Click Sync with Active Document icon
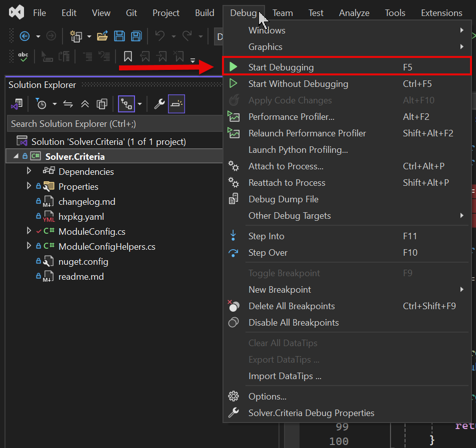Viewport: 476px width, 448px height. [x=68, y=104]
